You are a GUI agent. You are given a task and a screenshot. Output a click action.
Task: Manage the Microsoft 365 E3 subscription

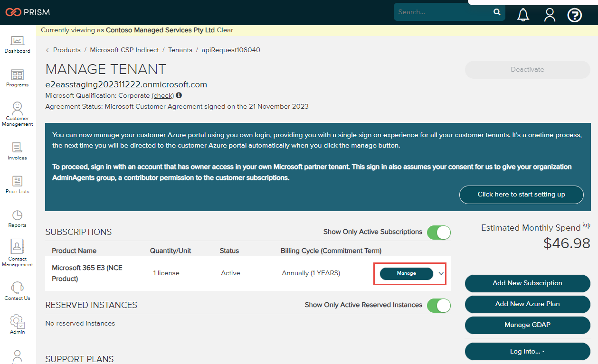point(407,273)
